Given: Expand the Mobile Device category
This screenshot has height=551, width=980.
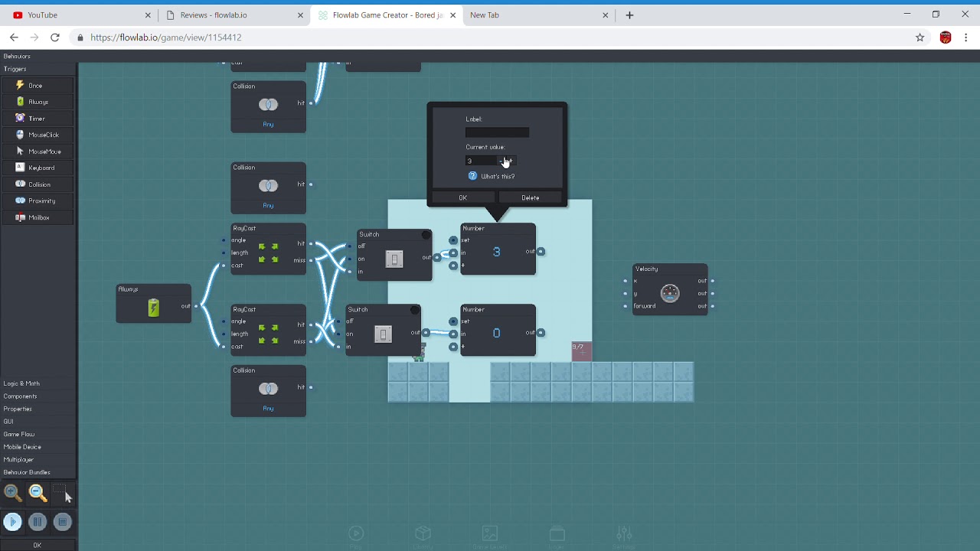Looking at the screenshot, I should coord(22,447).
